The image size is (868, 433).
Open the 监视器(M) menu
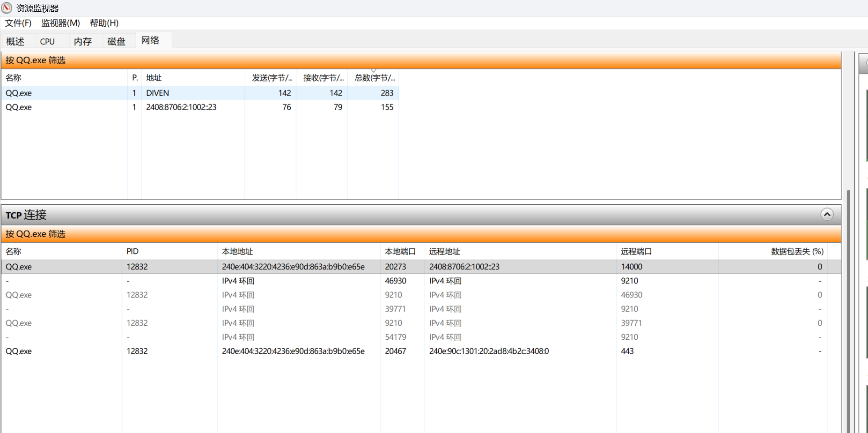60,23
